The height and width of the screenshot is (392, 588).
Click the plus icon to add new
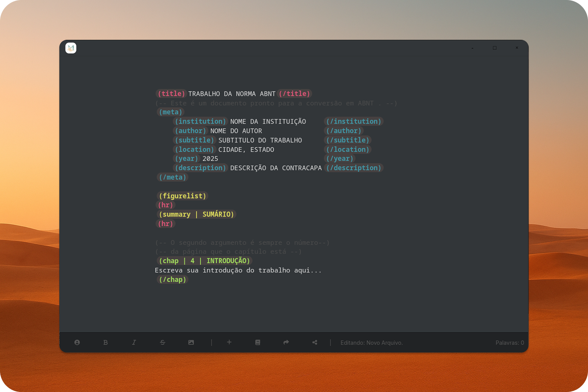229,342
